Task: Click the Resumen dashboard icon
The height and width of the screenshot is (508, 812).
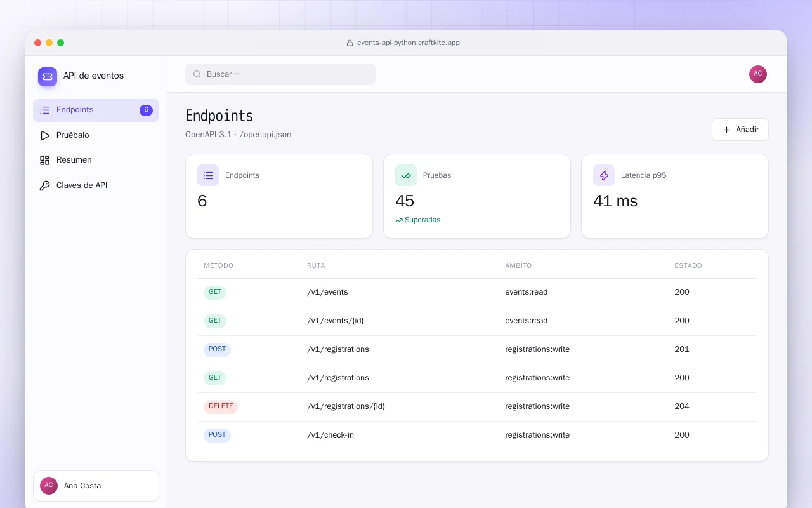Action: (44, 160)
